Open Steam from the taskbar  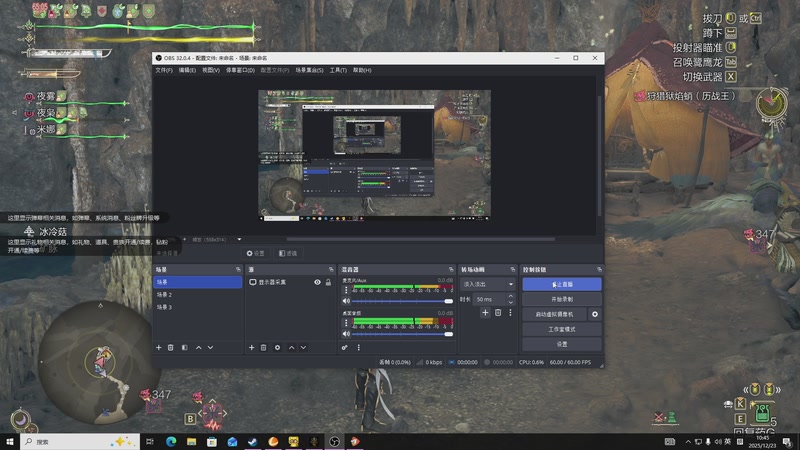tap(253, 441)
